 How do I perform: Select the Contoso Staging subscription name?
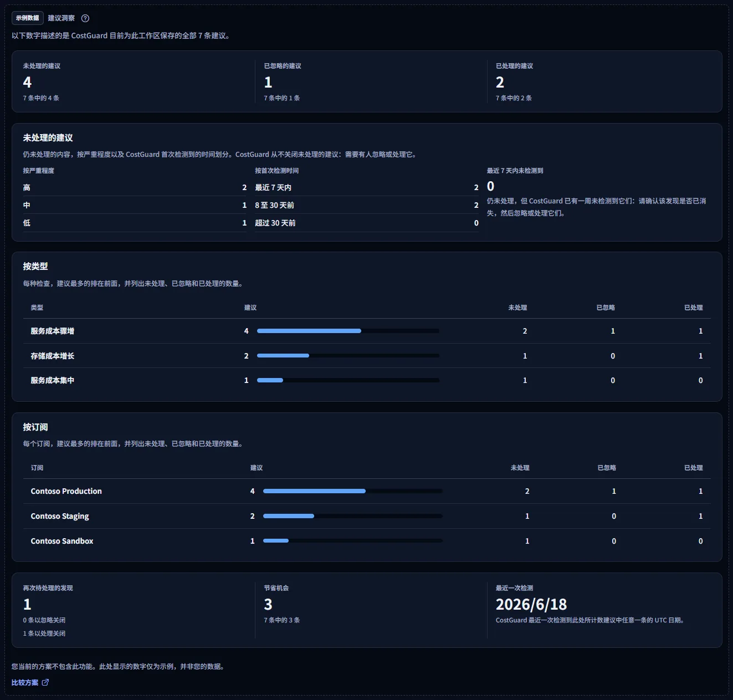click(x=60, y=516)
